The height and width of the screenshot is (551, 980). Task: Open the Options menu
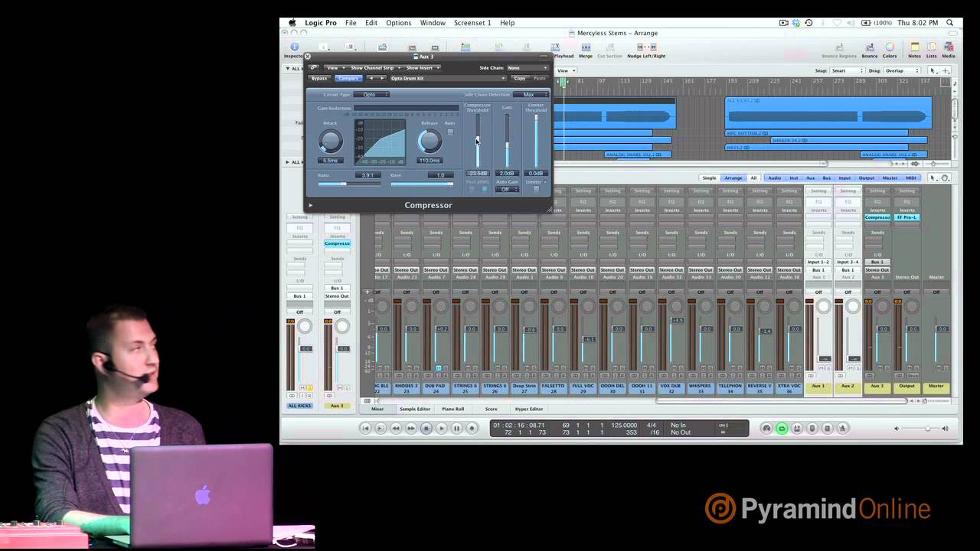point(398,23)
